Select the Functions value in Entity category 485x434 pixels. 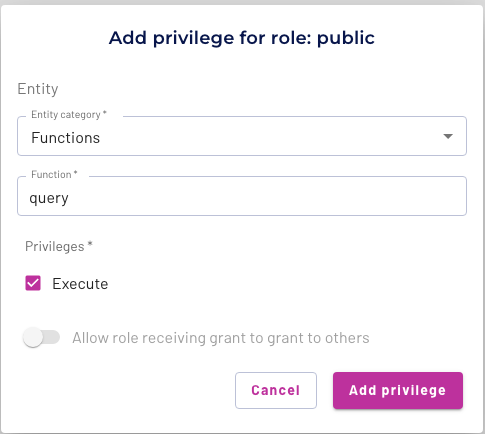click(x=65, y=138)
